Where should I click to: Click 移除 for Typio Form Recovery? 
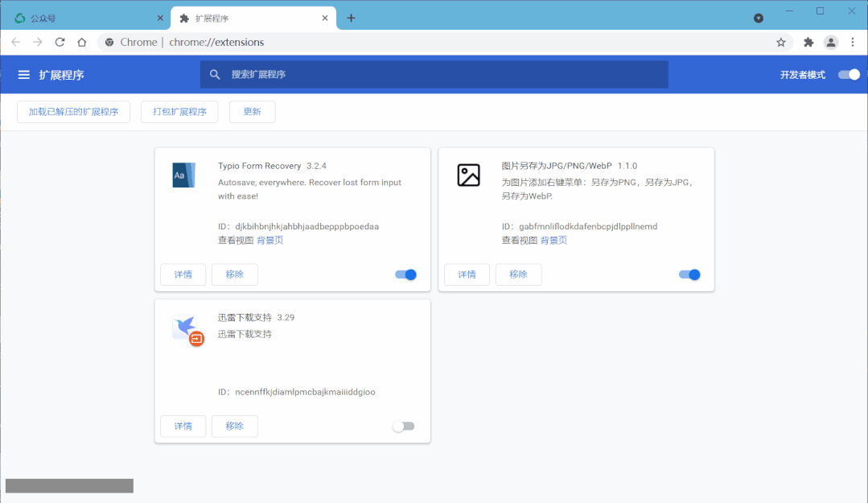(x=235, y=274)
